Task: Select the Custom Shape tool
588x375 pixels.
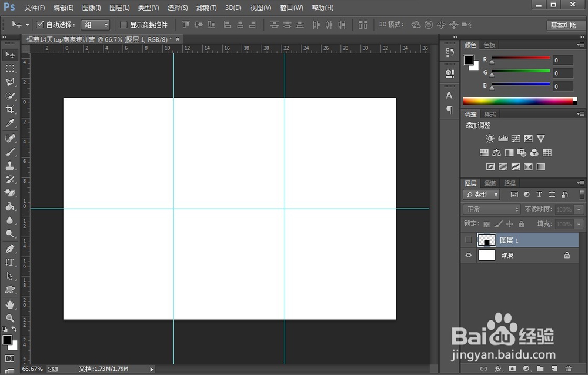Action: click(10, 290)
